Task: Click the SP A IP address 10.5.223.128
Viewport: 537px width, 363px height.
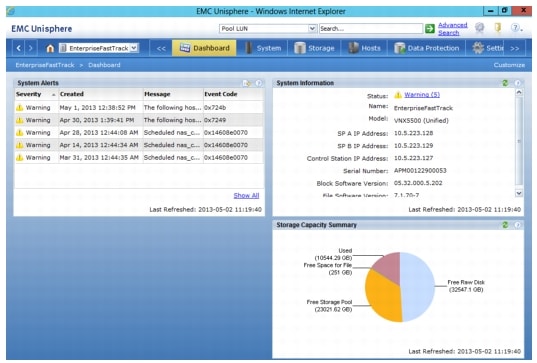Action: [413, 133]
